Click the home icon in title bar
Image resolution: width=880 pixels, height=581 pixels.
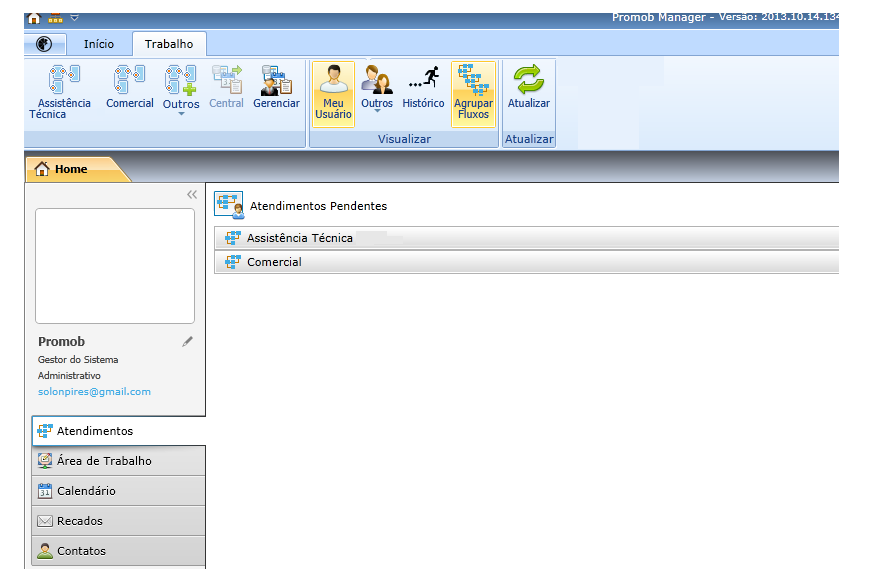coord(34,19)
